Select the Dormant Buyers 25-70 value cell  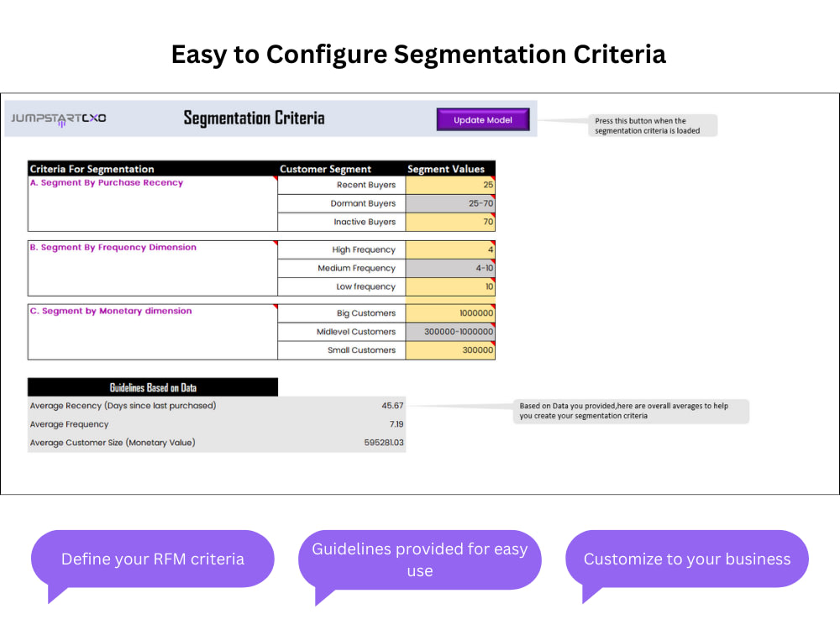(449, 202)
